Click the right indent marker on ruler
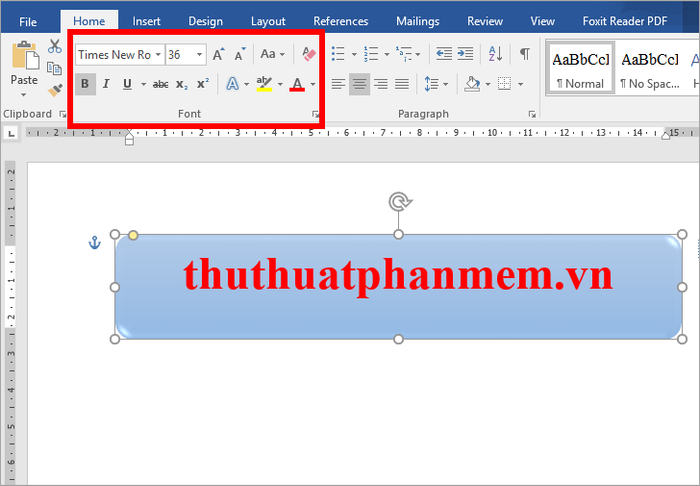This screenshot has height=486, width=700. tap(666, 136)
